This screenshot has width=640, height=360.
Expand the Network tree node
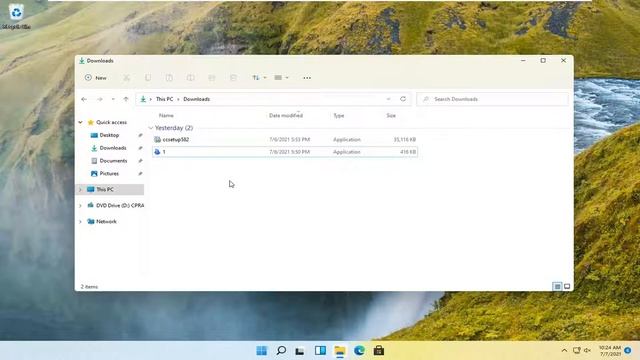click(x=80, y=222)
